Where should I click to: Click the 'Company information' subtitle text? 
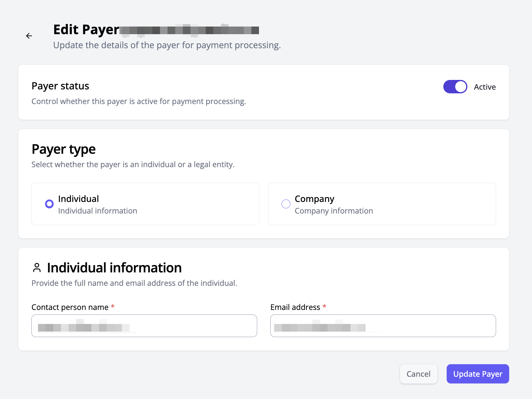tap(334, 211)
